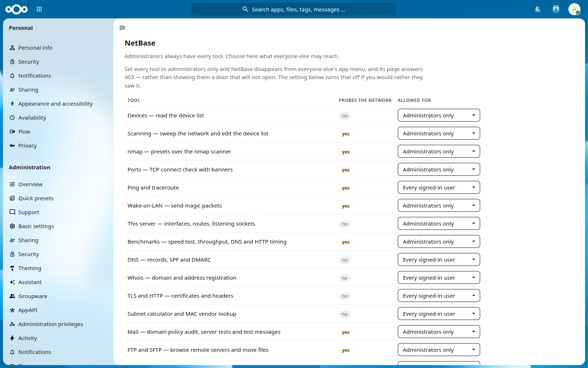Click 'Ports — TCP connect check with banners'
The height and width of the screenshot is (368, 588).
pyautogui.click(x=180, y=170)
